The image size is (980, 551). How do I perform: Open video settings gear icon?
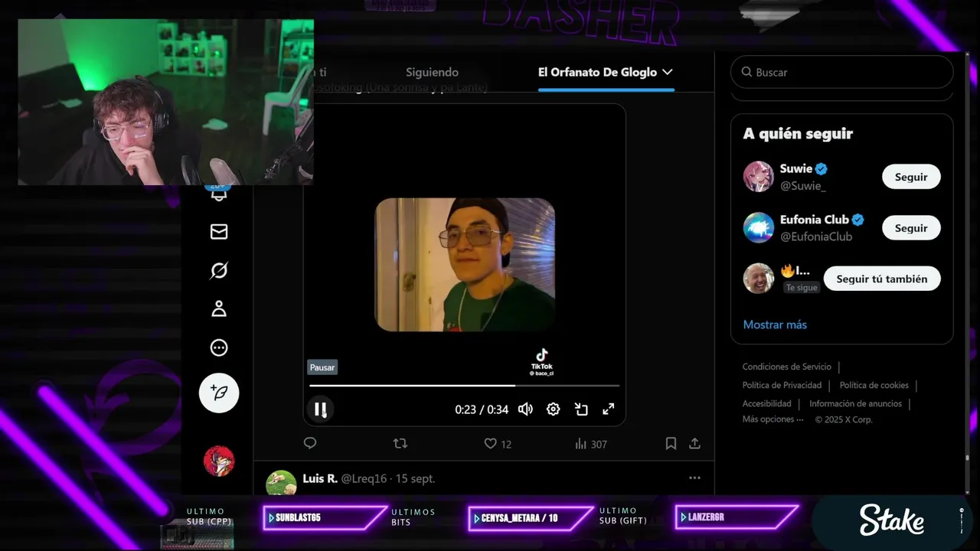(x=553, y=409)
